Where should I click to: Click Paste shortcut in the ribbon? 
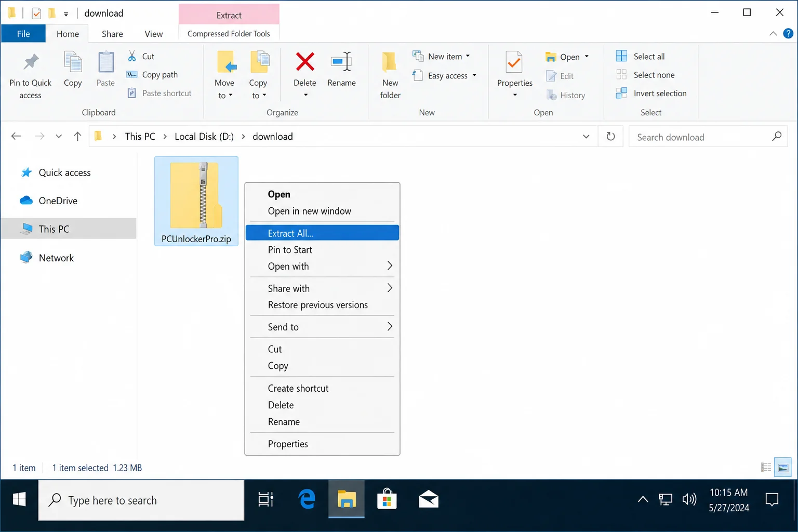tap(159, 94)
